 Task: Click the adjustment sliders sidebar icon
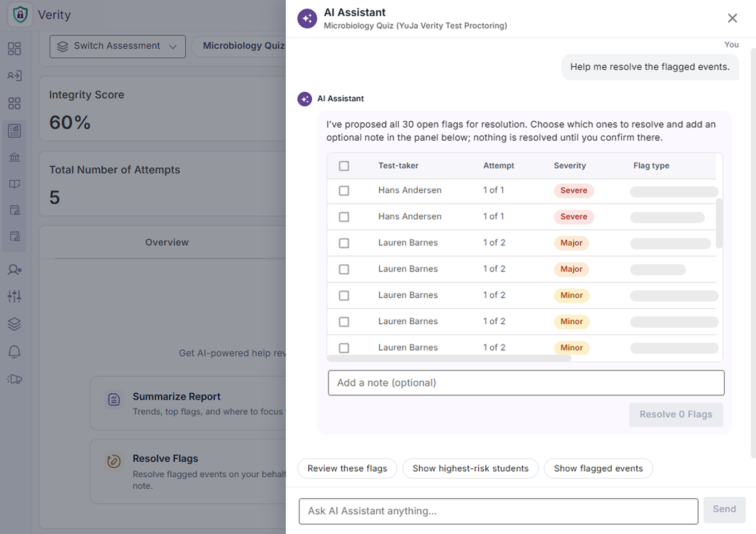[14, 296]
